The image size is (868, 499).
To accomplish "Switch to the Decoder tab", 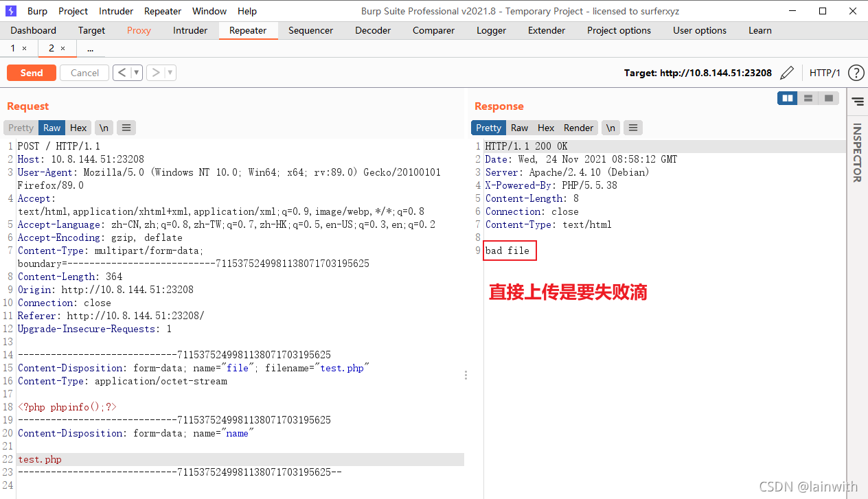I will tap(373, 30).
